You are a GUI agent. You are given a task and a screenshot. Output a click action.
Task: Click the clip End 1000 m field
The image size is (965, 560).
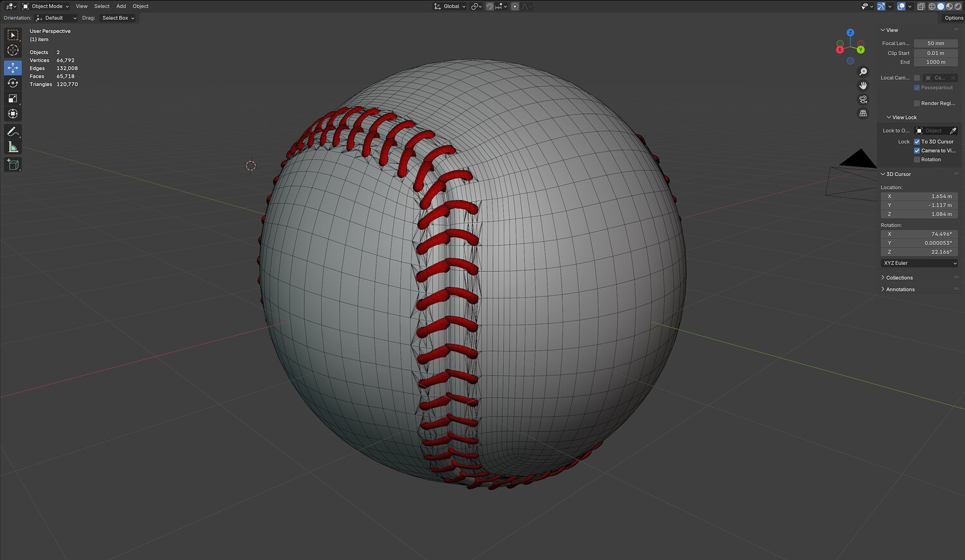[936, 62]
